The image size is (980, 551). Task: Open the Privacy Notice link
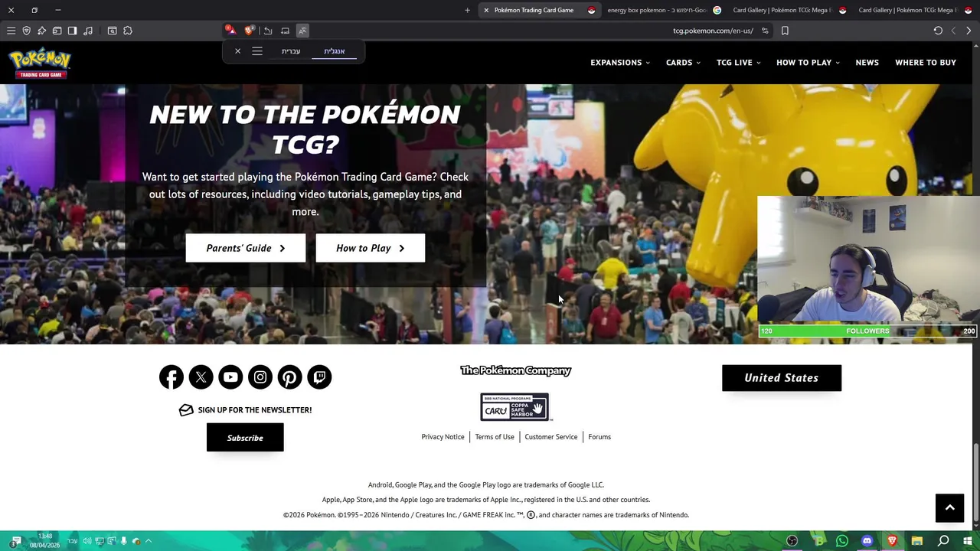point(443,437)
